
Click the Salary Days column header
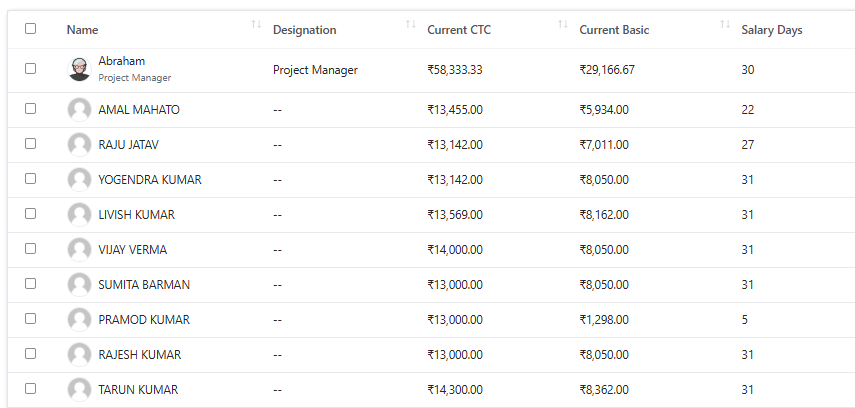[771, 30]
